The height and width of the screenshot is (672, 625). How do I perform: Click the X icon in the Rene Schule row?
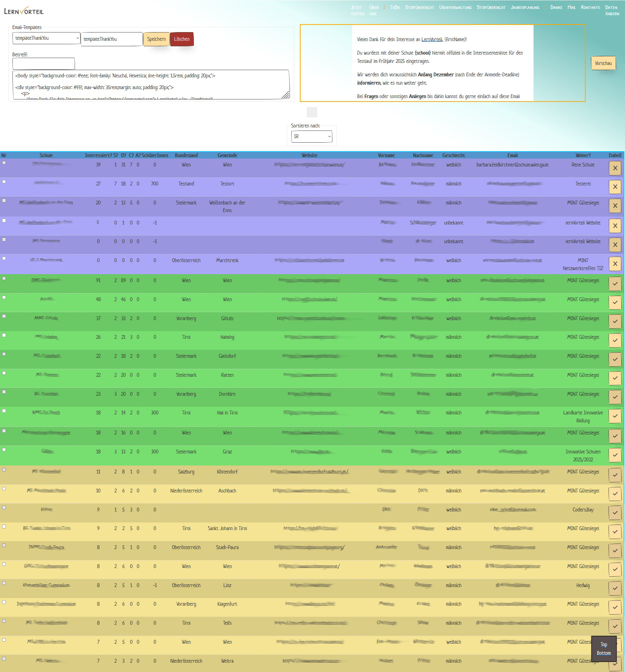click(x=615, y=168)
